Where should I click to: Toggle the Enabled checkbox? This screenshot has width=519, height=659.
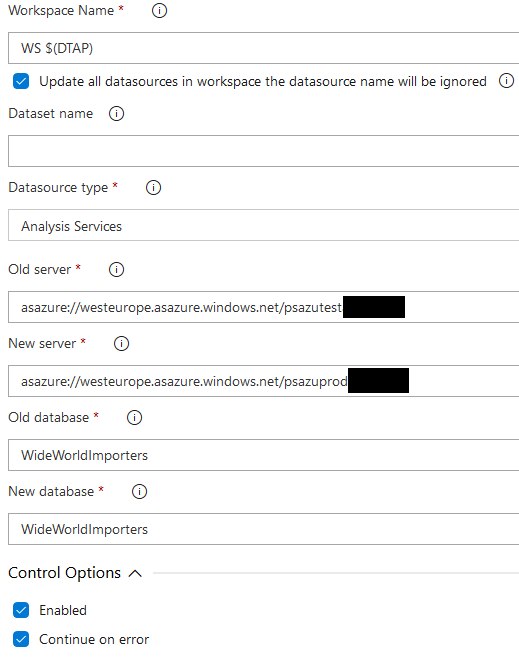point(21,610)
